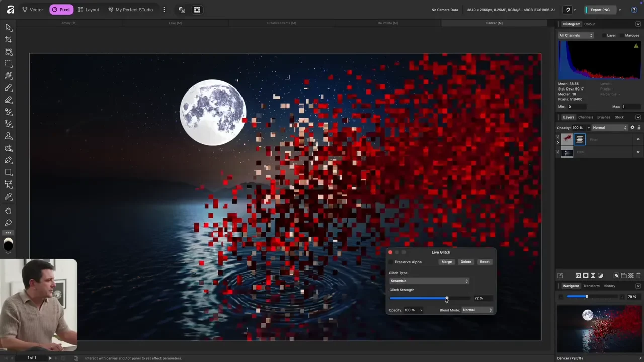Viewport: 644px width, 362px height.
Task: Click the Glitch Strength slider handle
Action: [x=446, y=299]
